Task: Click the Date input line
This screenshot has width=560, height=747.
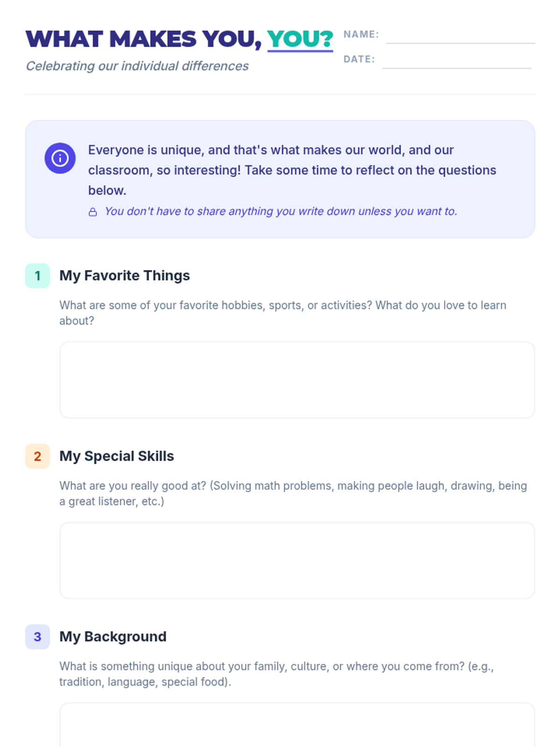Action: tap(456, 61)
